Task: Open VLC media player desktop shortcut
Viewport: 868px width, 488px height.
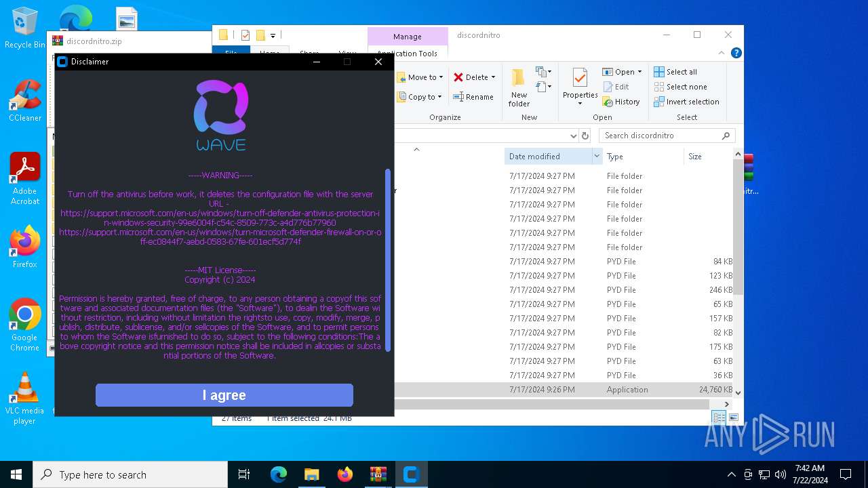Action: 25,399
